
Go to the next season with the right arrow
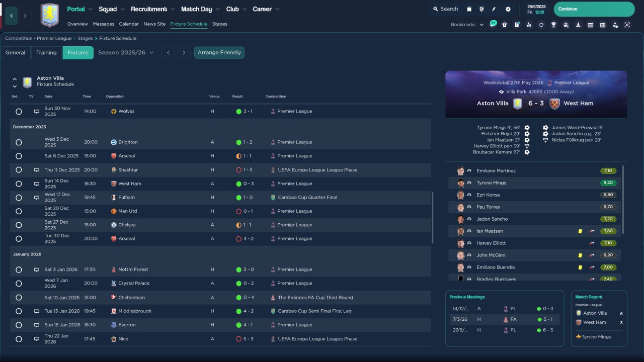coord(184,53)
